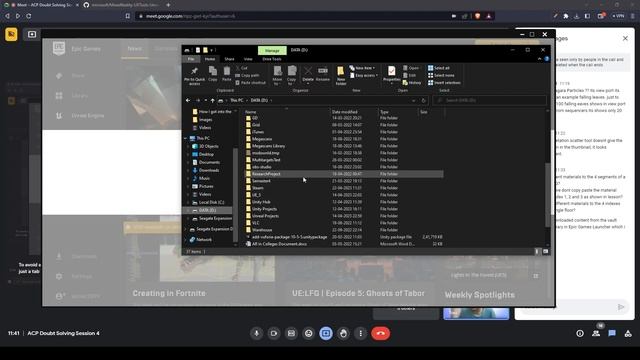
Task: Open Meet meeting details info icon
Action: (x=580, y=333)
